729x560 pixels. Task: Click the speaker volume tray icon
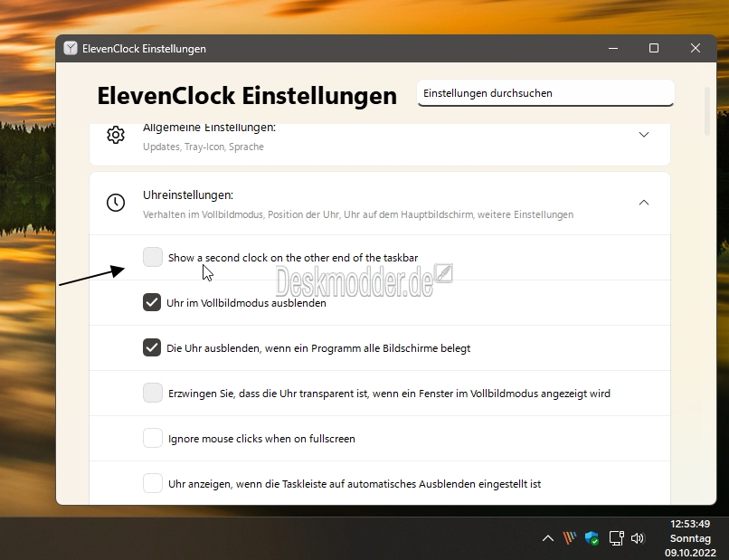638,538
